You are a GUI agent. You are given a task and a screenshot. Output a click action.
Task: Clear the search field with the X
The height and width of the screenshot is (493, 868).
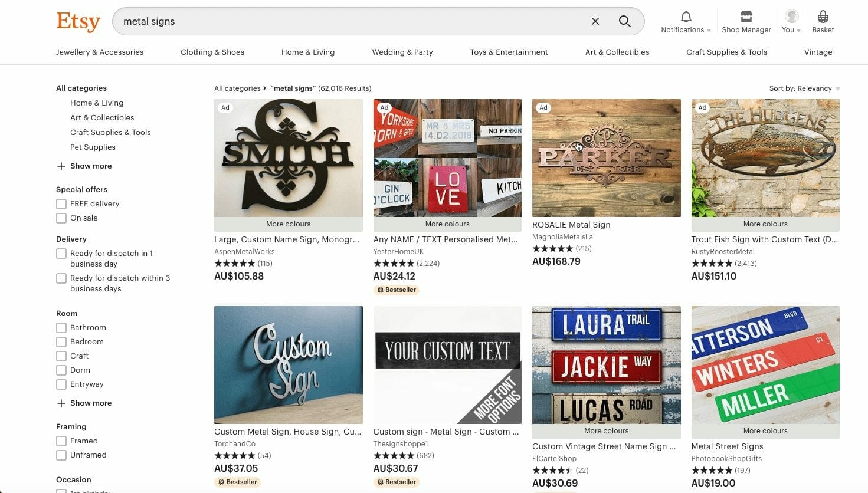(x=595, y=21)
